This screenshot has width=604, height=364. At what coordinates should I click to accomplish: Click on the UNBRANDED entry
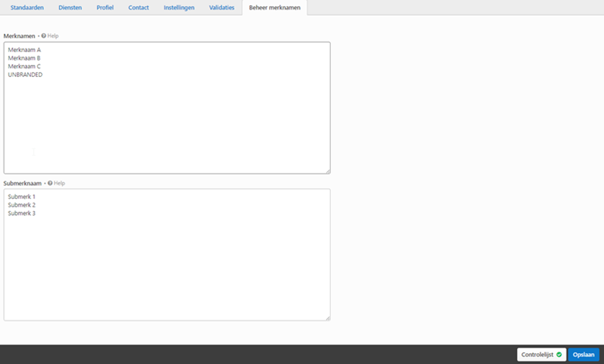pyautogui.click(x=25, y=74)
